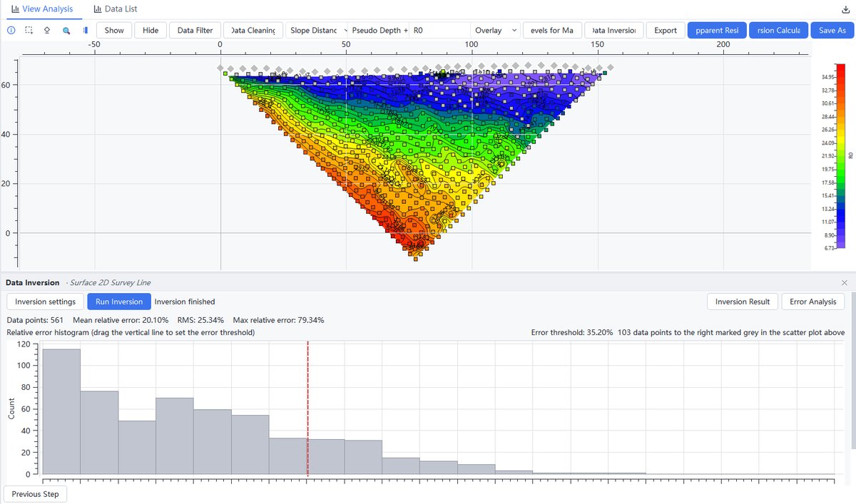Go back with Previous Step button
This screenshot has width=856, height=504.
(36, 494)
